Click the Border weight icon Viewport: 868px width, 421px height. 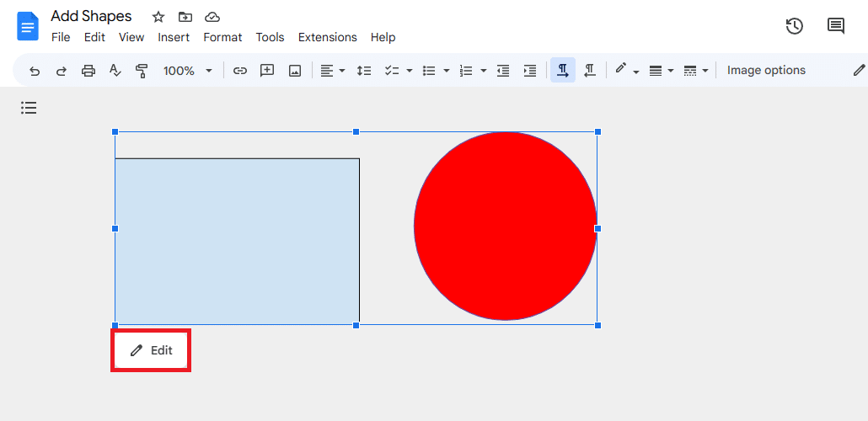pos(656,71)
